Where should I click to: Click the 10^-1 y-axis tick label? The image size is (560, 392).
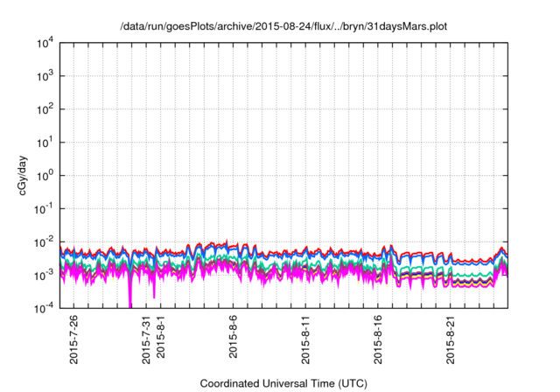[x=44, y=209]
